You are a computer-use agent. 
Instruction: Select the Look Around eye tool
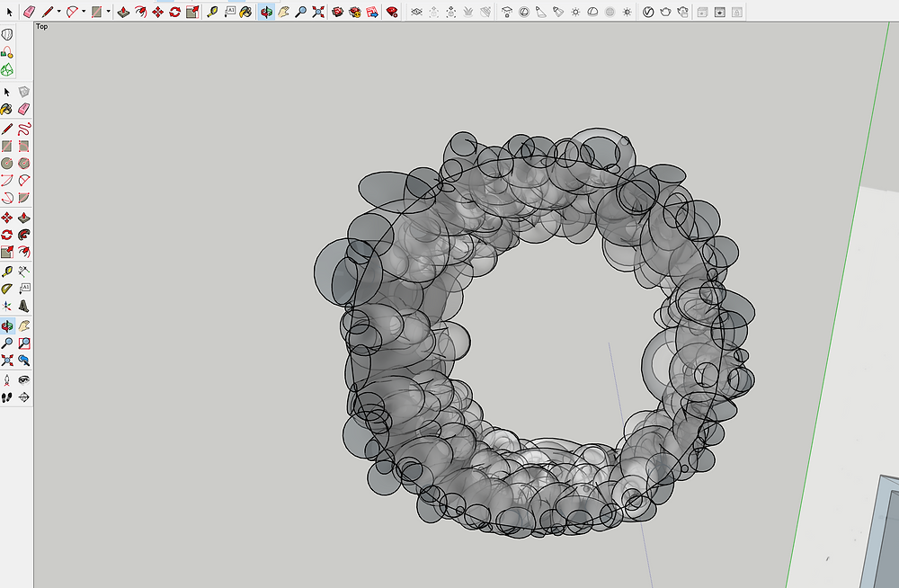[x=23, y=379]
